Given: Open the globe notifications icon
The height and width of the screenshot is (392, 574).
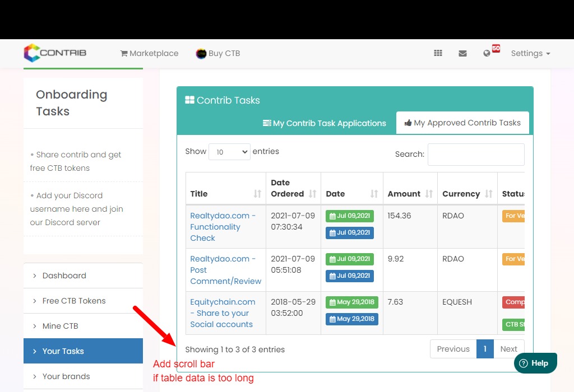Looking at the screenshot, I should pyautogui.click(x=487, y=53).
